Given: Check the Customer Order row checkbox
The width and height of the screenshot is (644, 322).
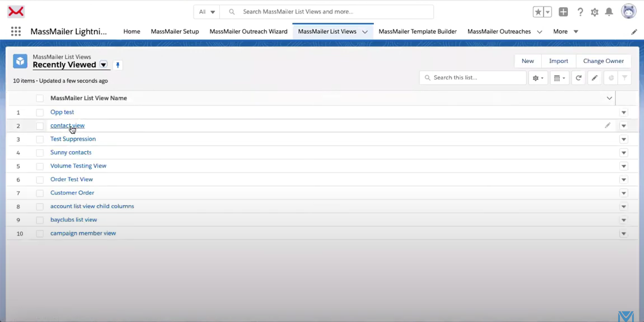Looking at the screenshot, I should coord(40,193).
